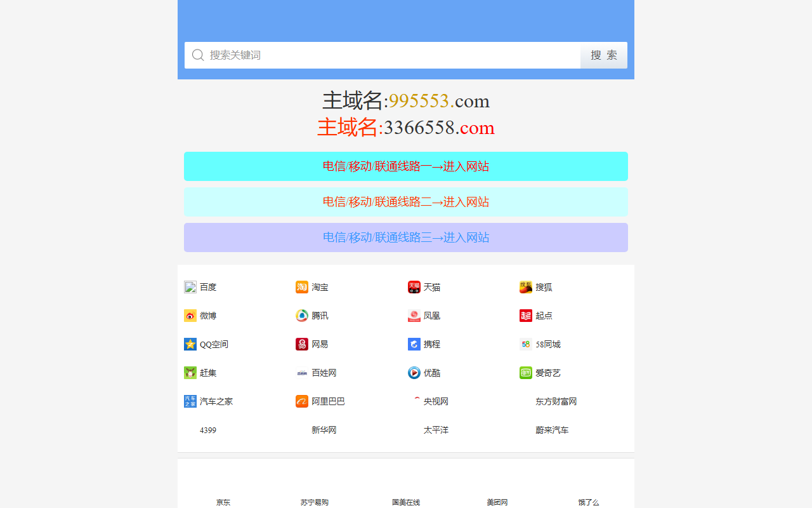The width and height of the screenshot is (812, 508).
Task: Open the 起点 link text
Action: click(x=544, y=316)
